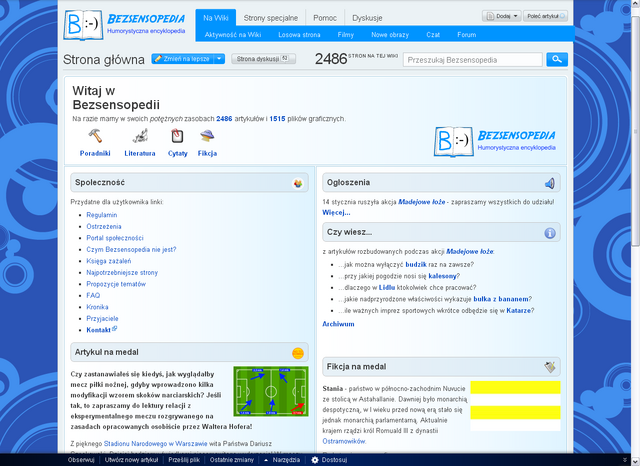Click Obserwuj in the bottom bar
The height and width of the screenshot is (466, 640).
[x=81, y=460]
